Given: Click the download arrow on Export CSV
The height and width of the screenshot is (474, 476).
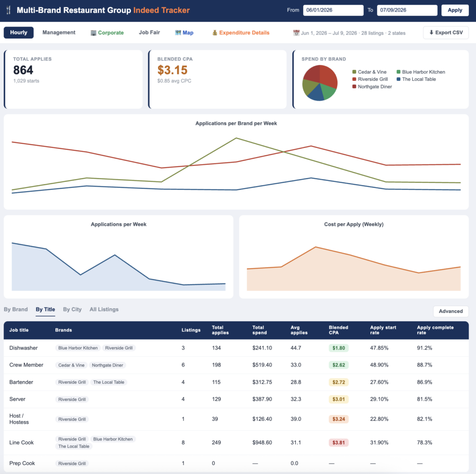Looking at the screenshot, I should (431, 32).
